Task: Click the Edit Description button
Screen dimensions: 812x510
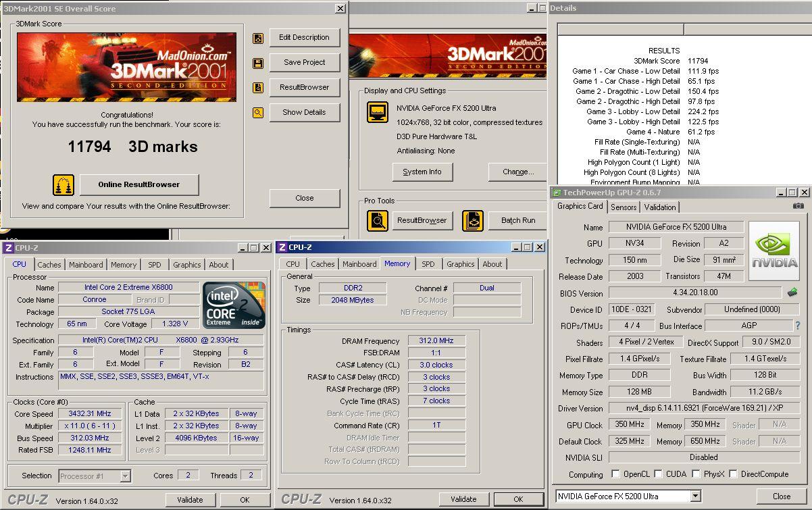Action: point(304,38)
